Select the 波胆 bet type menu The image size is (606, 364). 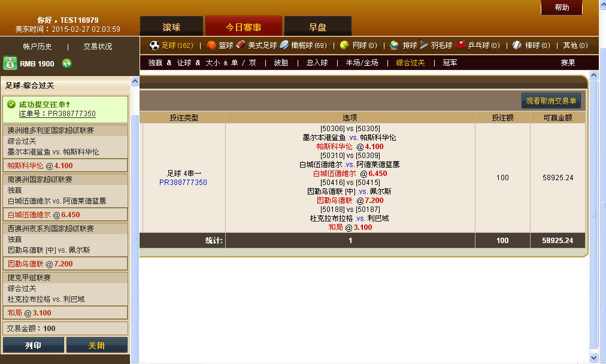tap(281, 63)
